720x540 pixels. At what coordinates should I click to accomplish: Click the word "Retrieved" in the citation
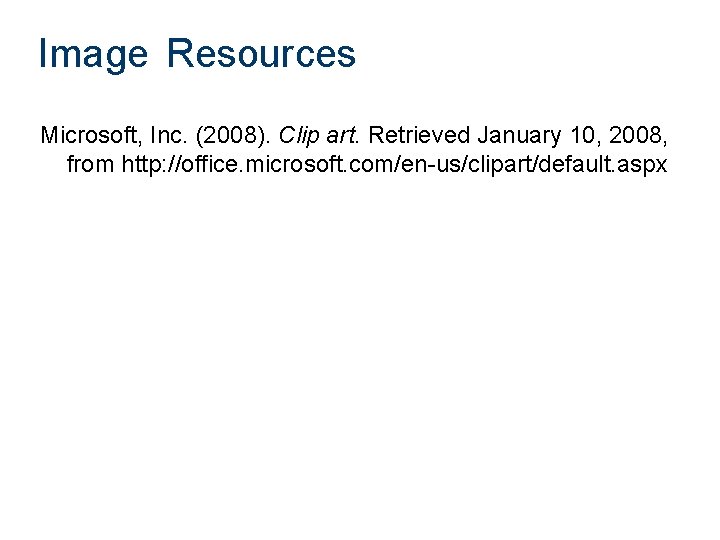[419, 135]
